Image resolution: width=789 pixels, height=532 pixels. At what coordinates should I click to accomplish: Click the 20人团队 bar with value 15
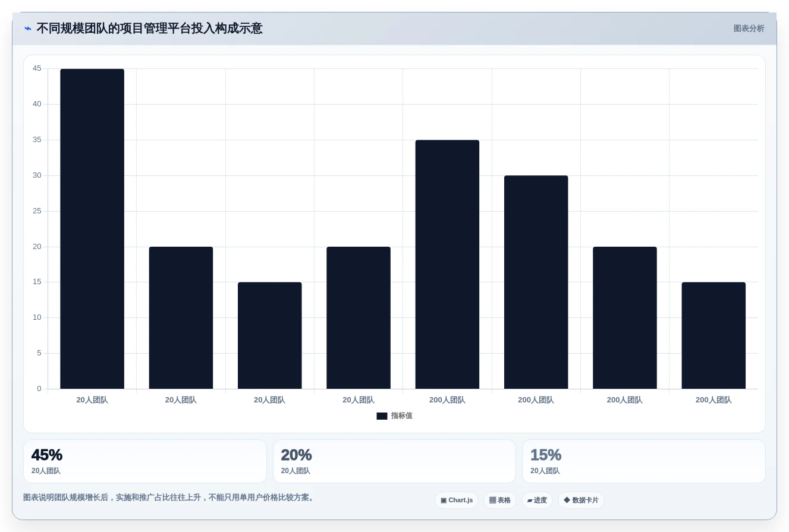(269, 335)
